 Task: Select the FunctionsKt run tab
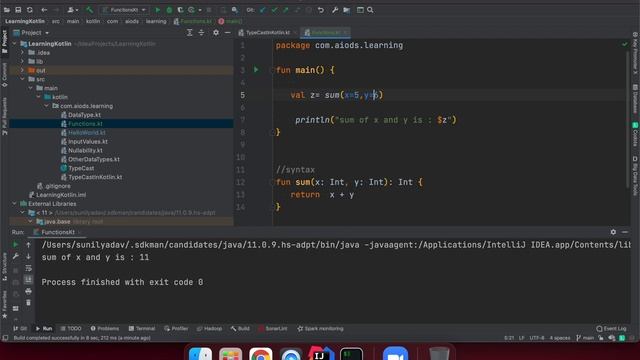pos(58,232)
